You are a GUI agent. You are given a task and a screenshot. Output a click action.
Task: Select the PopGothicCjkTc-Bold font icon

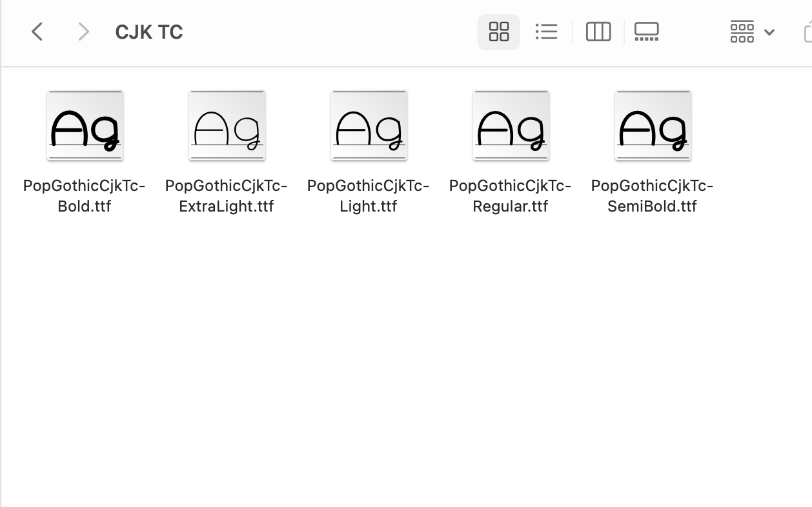85,125
